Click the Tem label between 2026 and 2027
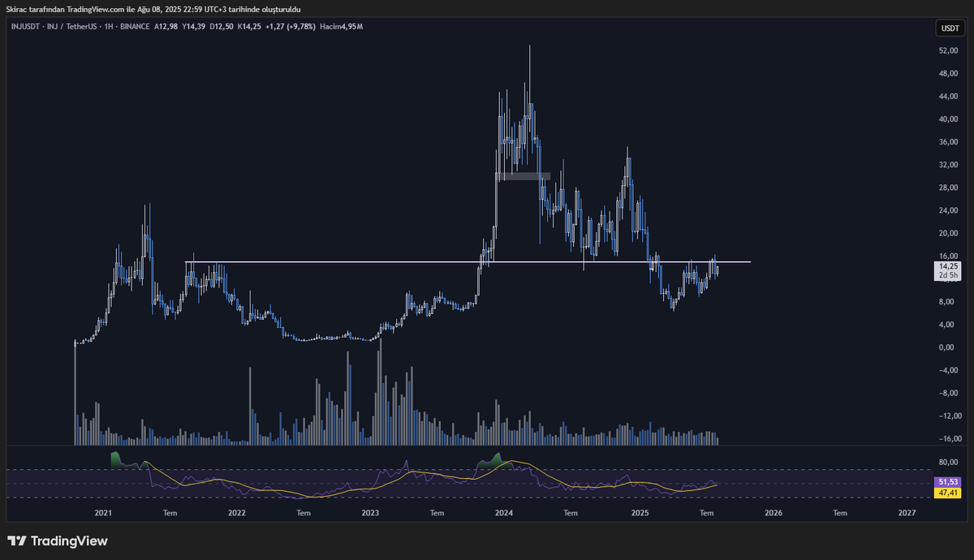974x560 pixels. coord(841,513)
